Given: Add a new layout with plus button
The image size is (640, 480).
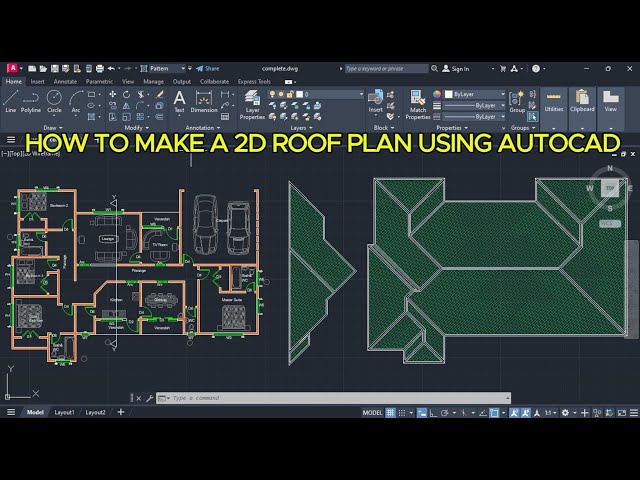Looking at the screenshot, I should coord(121,412).
